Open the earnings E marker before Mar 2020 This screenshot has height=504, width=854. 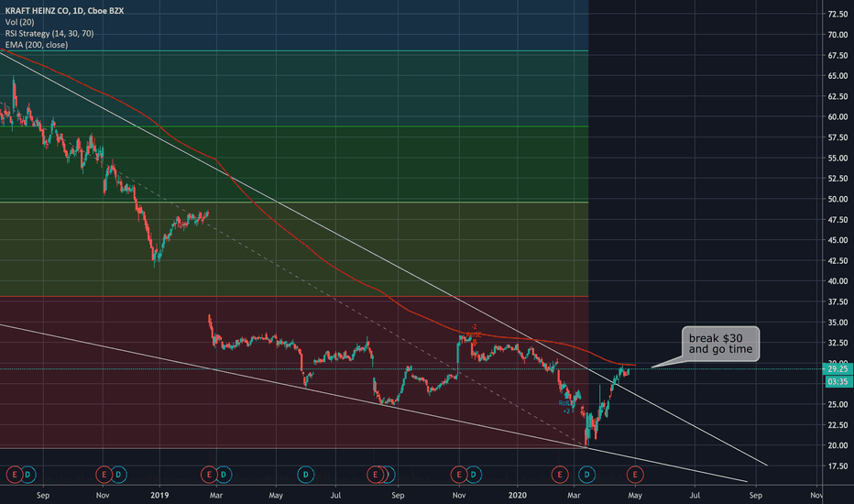point(559,475)
